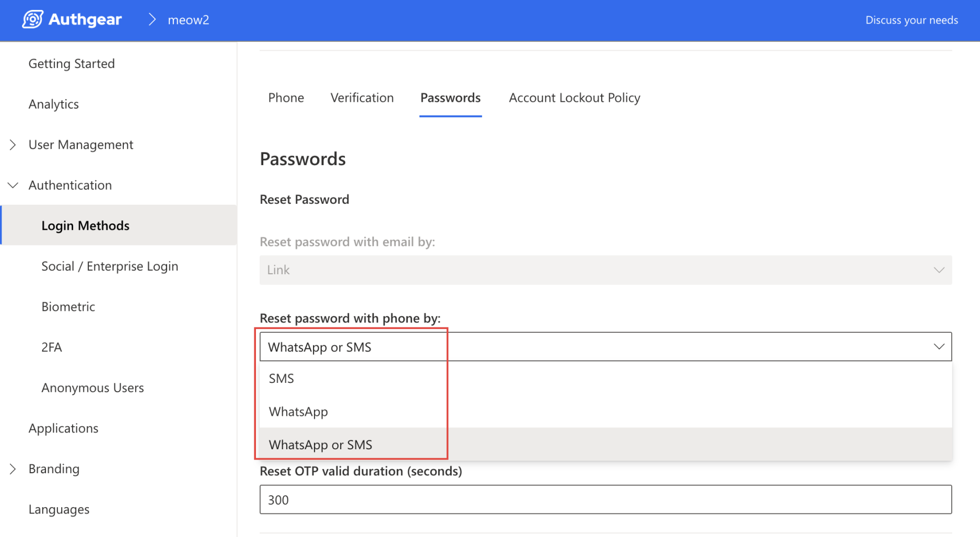Go to Getting Started page
980x537 pixels.
click(x=72, y=64)
